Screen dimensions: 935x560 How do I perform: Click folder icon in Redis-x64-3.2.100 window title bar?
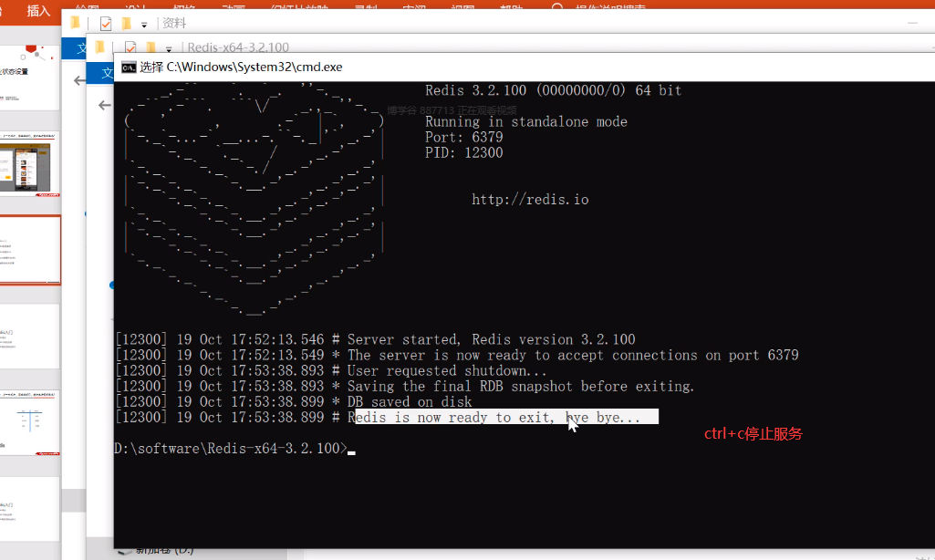coord(99,47)
